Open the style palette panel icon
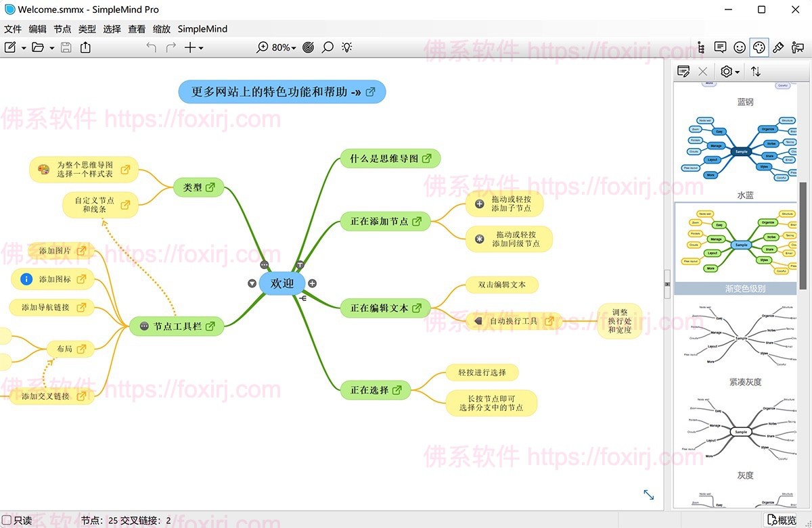Viewport: 812px width, 528px height. tap(759, 47)
